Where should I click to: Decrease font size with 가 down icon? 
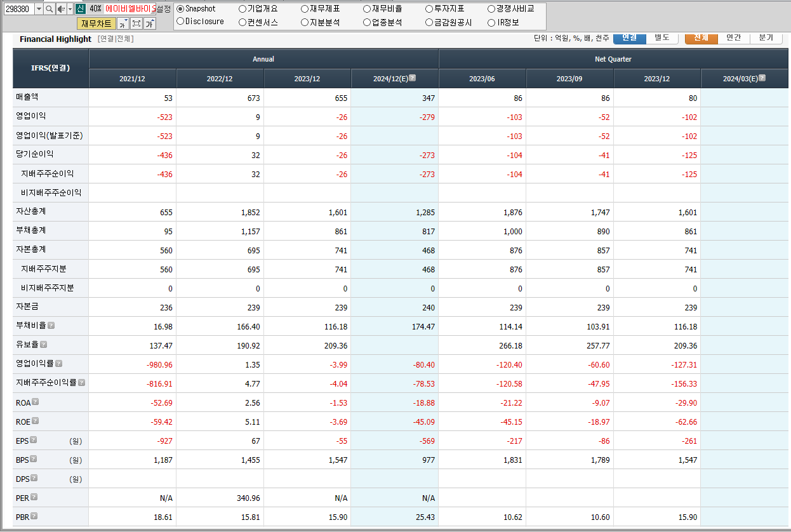123,23
